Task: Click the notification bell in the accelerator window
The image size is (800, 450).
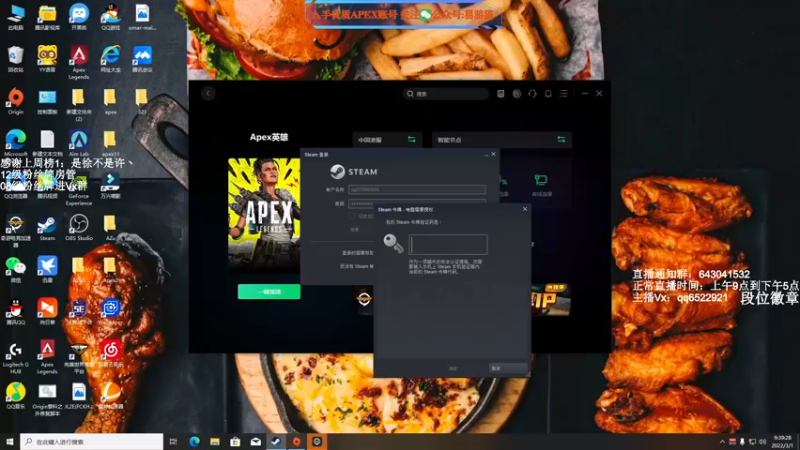Action: [548, 93]
